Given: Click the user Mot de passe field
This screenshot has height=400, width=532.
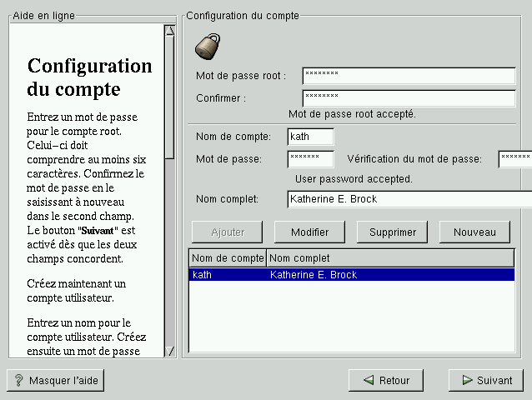Looking at the screenshot, I should coord(310,158).
